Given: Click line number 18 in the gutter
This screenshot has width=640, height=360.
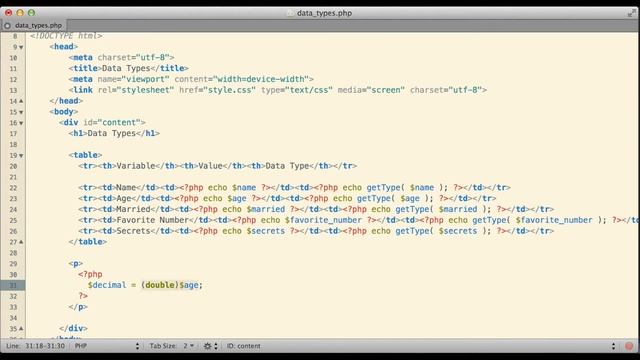Looking at the screenshot, I should coord(13,144).
